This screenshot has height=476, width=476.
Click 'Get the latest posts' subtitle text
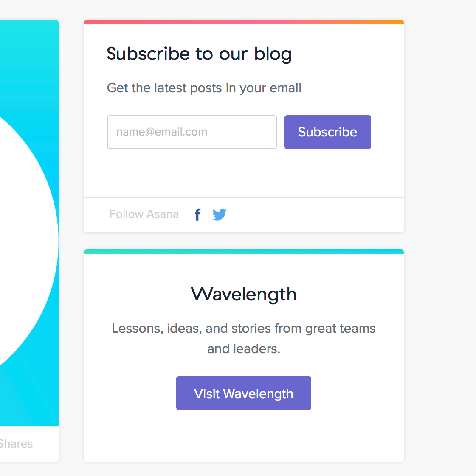[204, 88]
